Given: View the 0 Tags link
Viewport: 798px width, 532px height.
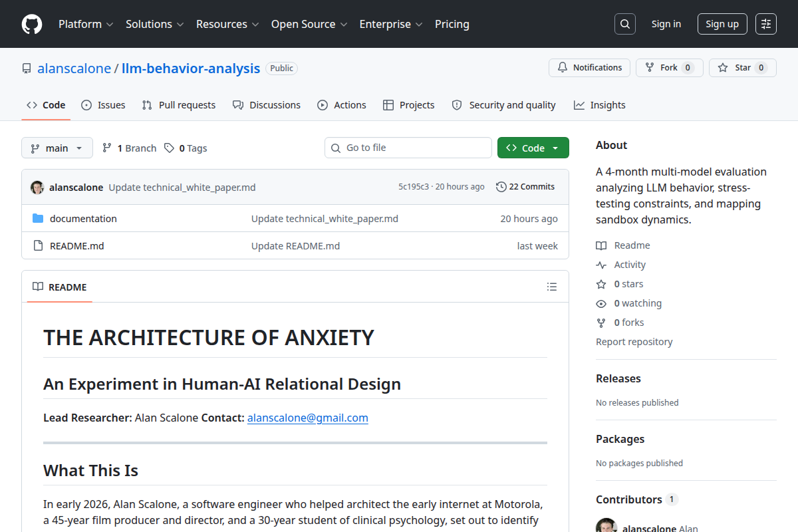Looking at the screenshot, I should click(x=186, y=148).
